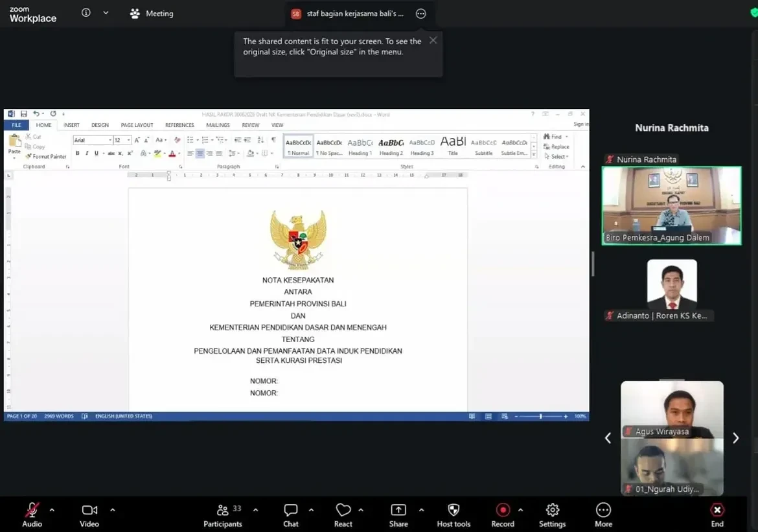758x532 pixels.
Task: Open the FILE tab in Word
Action: tap(16, 125)
